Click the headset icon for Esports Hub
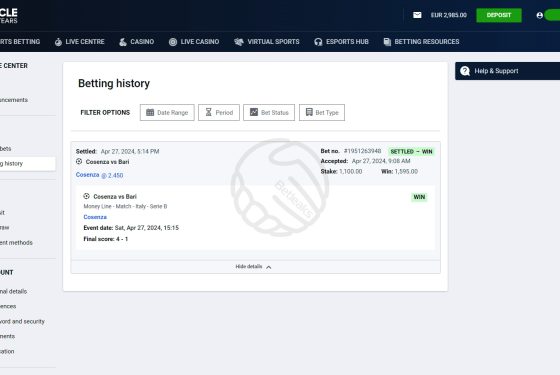 tap(318, 42)
